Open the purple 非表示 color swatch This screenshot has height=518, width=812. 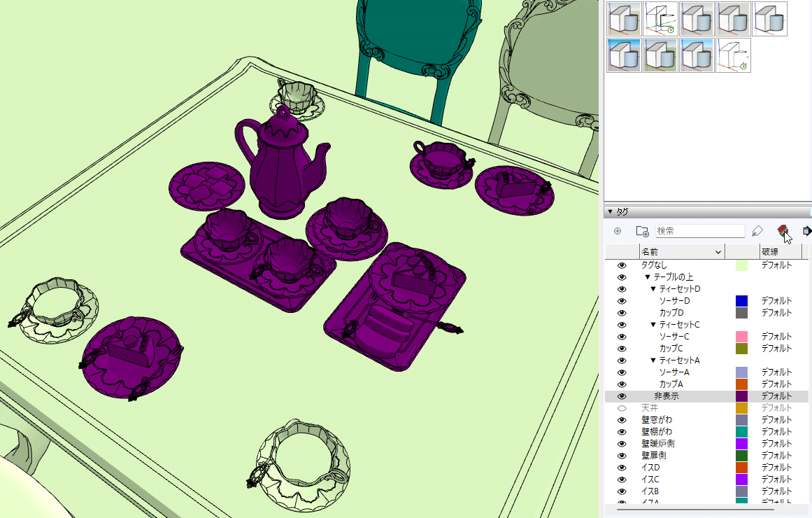[741, 396]
